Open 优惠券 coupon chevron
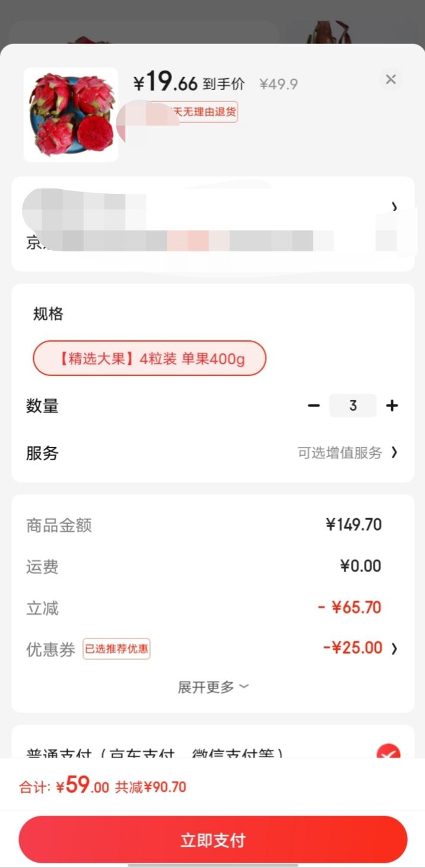 (x=394, y=648)
